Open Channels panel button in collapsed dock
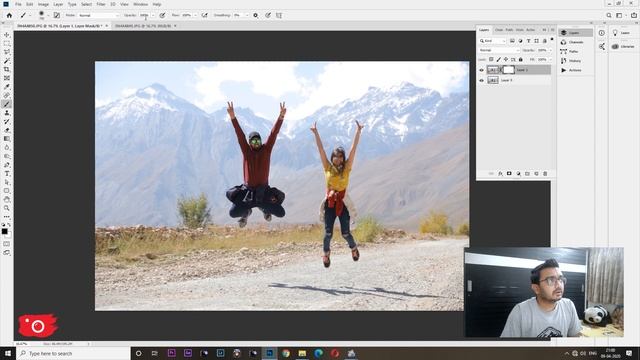640x360 pixels. coord(576,42)
